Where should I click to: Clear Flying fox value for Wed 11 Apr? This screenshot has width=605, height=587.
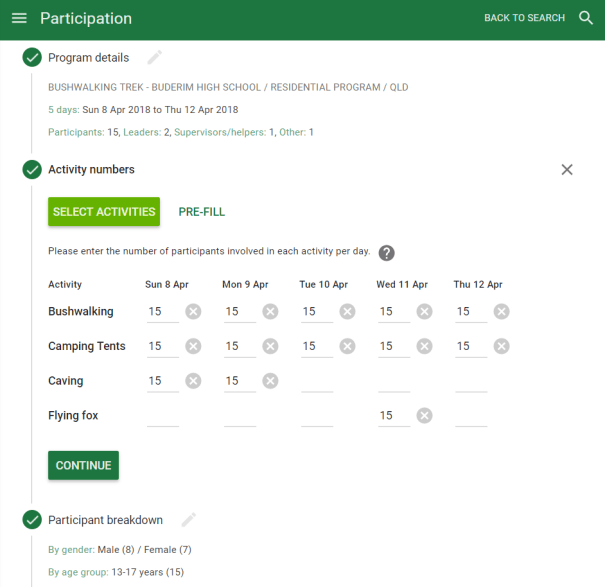click(x=424, y=416)
